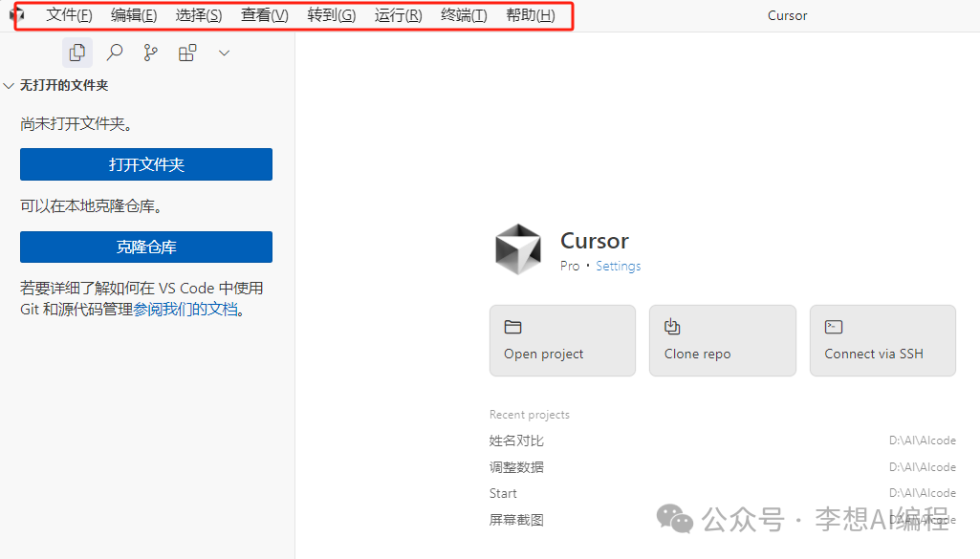Open the 查看(V) menu
Screen dimensions: 980x559
pyautogui.click(x=265, y=15)
